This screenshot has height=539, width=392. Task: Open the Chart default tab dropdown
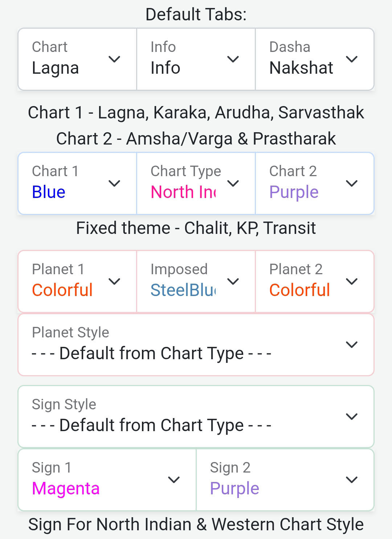click(x=77, y=59)
